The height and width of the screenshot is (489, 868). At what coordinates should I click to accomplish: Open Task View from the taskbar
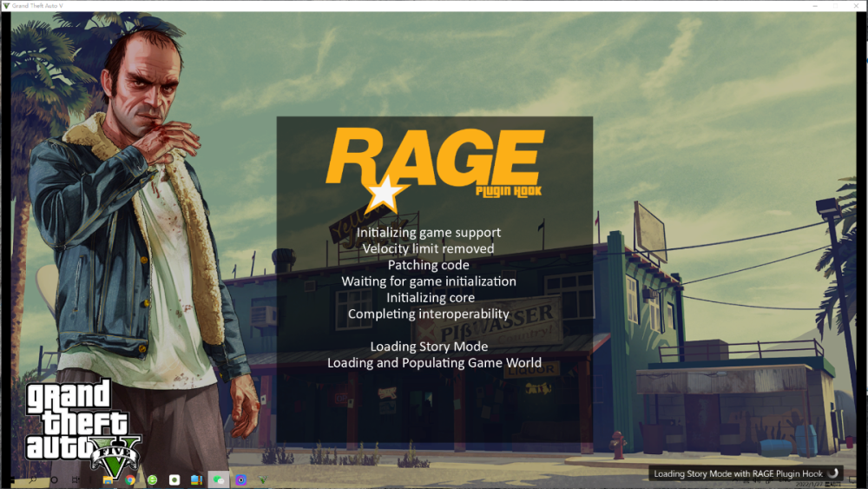click(76, 479)
